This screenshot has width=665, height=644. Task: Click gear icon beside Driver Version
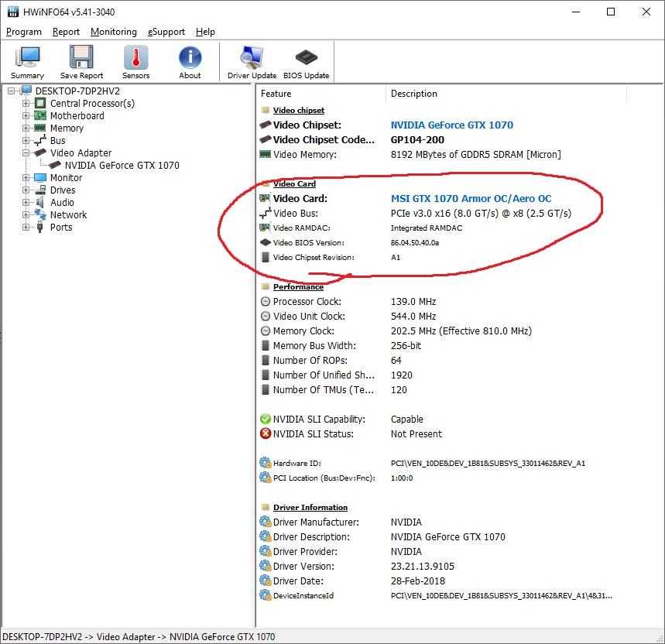click(265, 566)
